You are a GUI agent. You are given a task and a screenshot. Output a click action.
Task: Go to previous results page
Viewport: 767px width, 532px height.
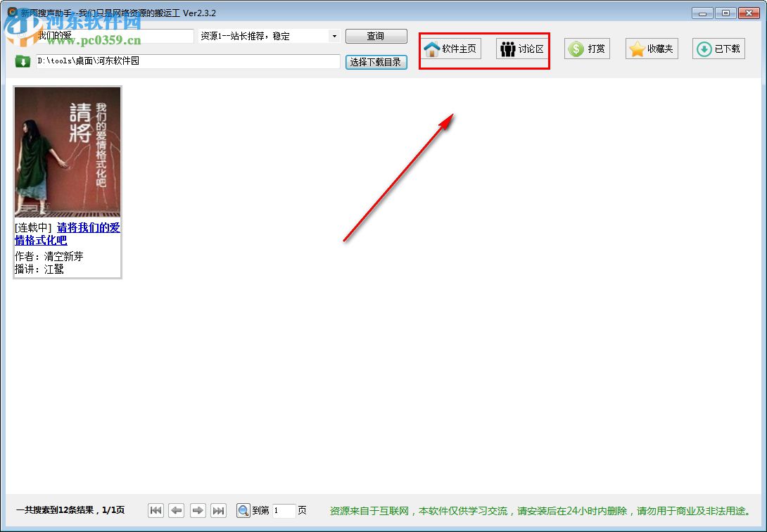tap(177, 510)
